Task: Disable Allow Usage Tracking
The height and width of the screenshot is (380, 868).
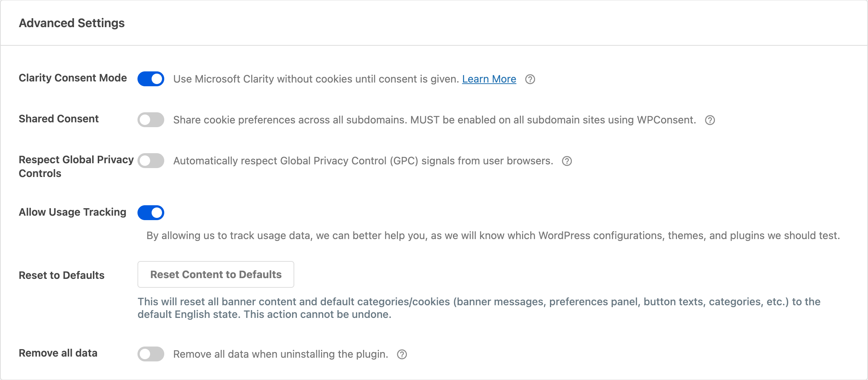Action: (151, 213)
